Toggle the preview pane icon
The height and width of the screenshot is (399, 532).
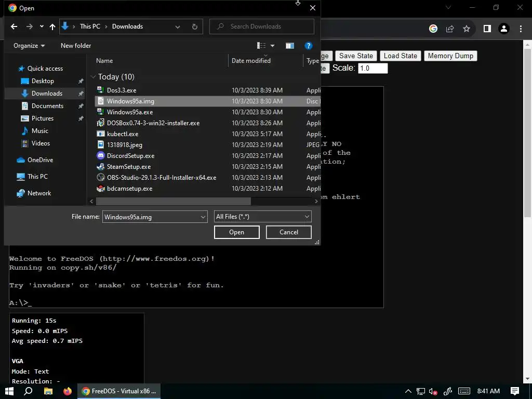290,46
